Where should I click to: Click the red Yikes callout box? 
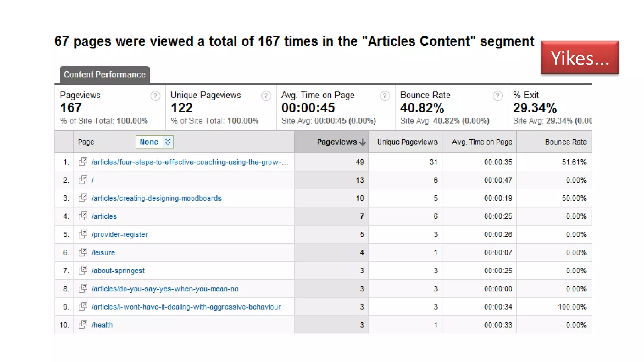[580, 58]
